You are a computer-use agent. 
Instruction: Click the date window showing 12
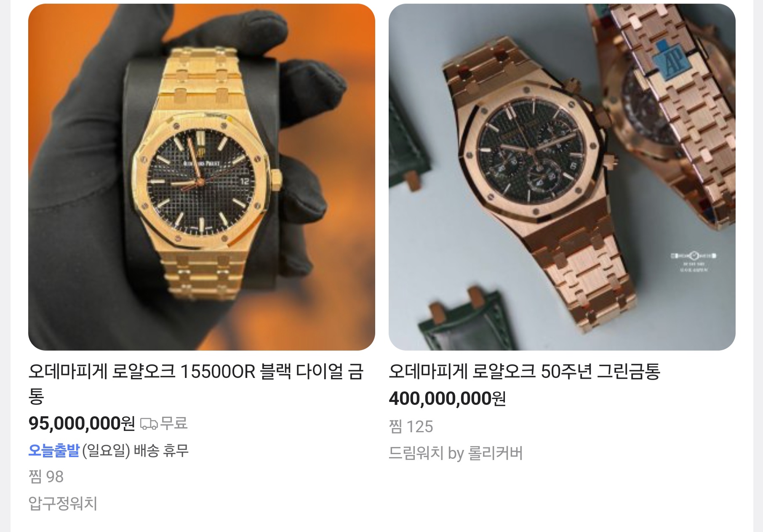pyautogui.click(x=244, y=181)
